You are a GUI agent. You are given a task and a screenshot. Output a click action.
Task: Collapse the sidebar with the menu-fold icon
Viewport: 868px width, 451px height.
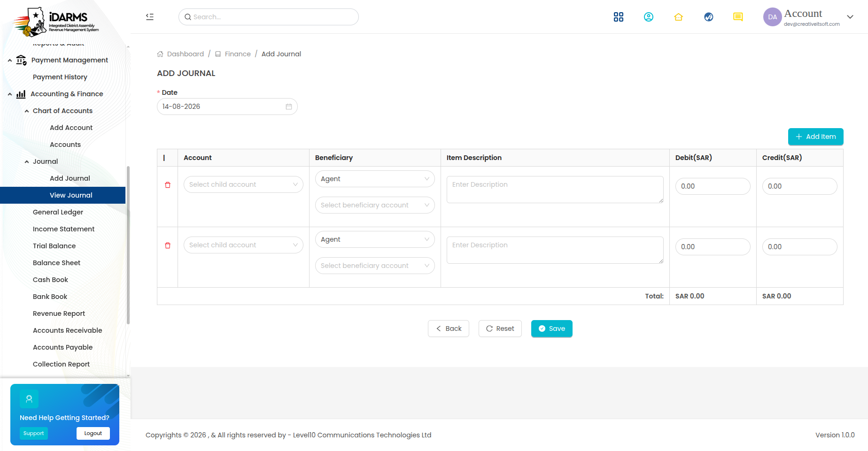pyautogui.click(x=150, y=17)
